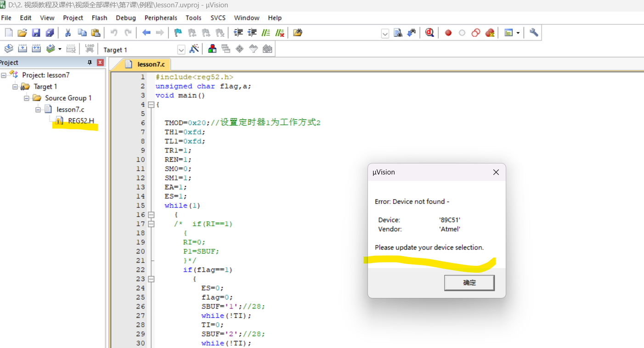644x348 pixels.
Task: Open Find in Files folder icon
Action: 298,33
